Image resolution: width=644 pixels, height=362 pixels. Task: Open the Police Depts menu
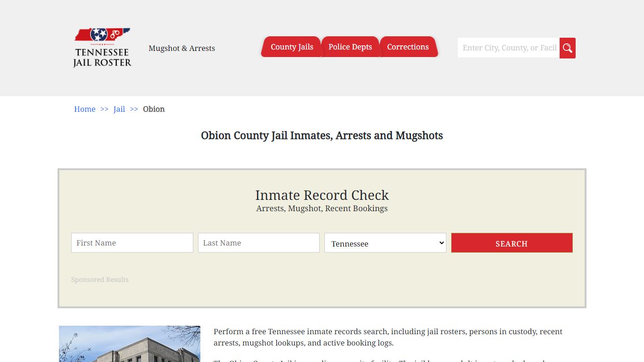350,47
